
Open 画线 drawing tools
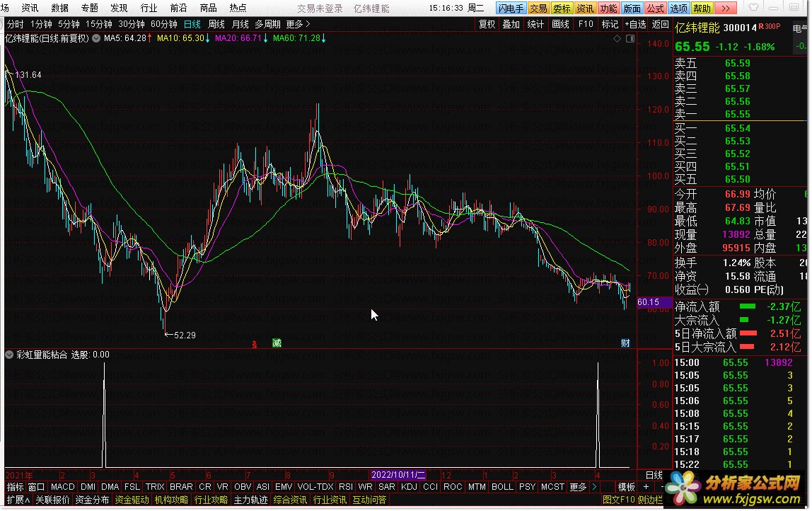click(x=560, y=24)
